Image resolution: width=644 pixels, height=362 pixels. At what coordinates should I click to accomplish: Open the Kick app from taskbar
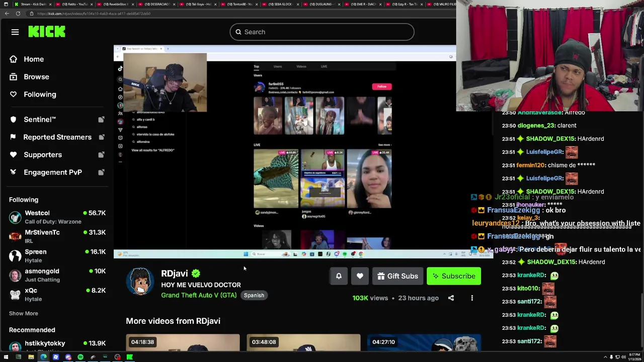(x=130, y=357)
